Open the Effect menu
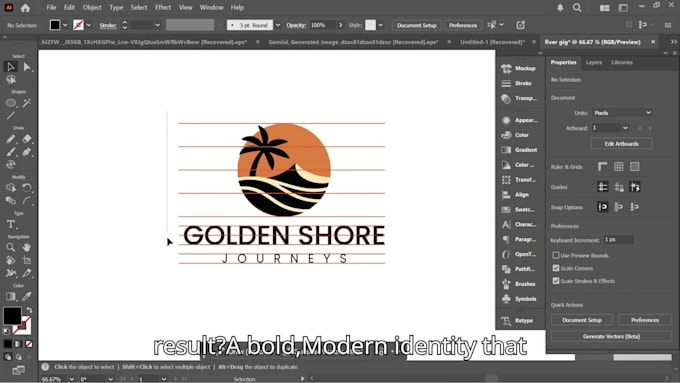Image resolution: width=680 pixels, height=383 pixels. pyautogui.click(x=163, y=8)
